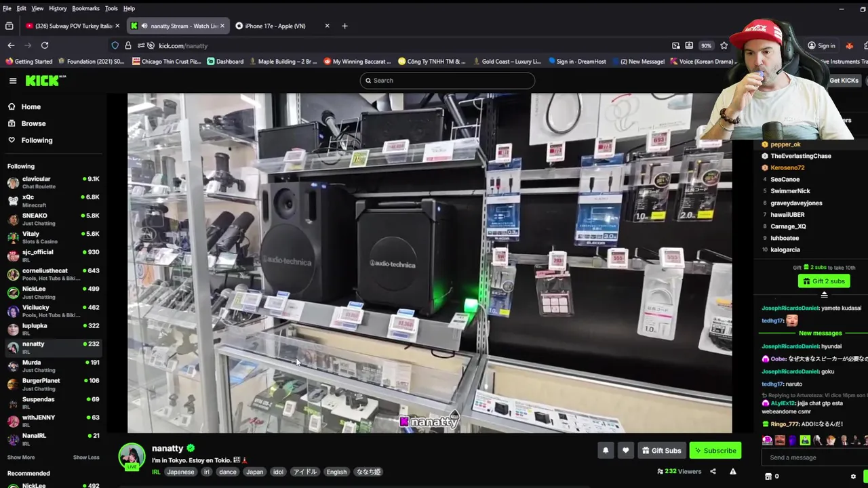Select the Japanese stream tag

click(x=180, y=472)
